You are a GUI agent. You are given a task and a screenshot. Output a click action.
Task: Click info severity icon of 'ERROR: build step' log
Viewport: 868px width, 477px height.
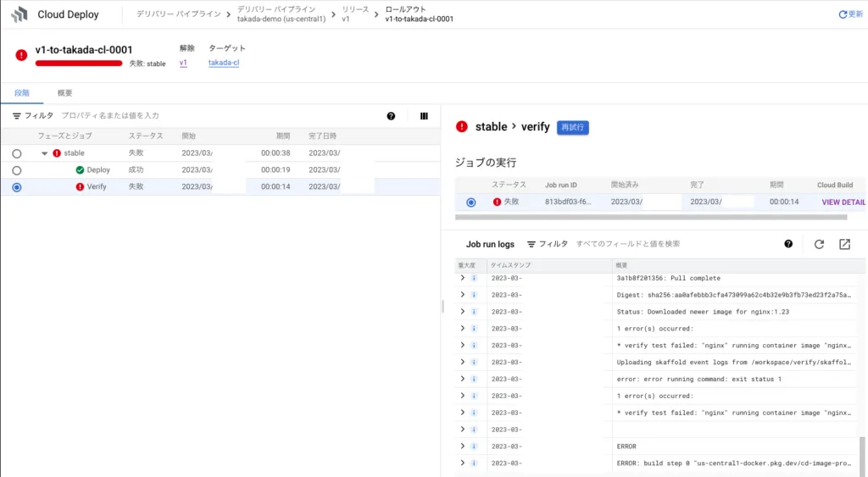point(474,463)
